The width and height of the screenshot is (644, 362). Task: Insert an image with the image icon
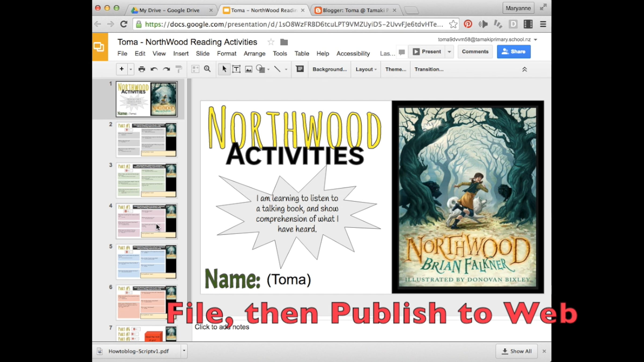click(249, 69)
